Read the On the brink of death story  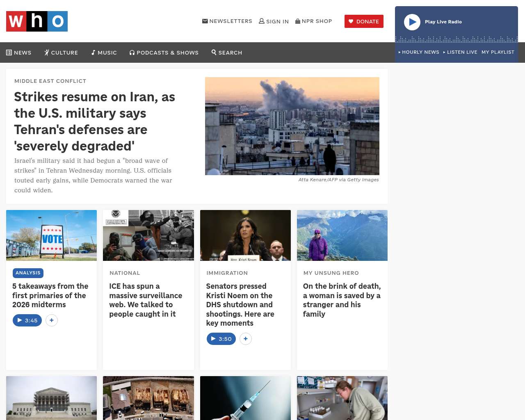[x=342, y=300]
